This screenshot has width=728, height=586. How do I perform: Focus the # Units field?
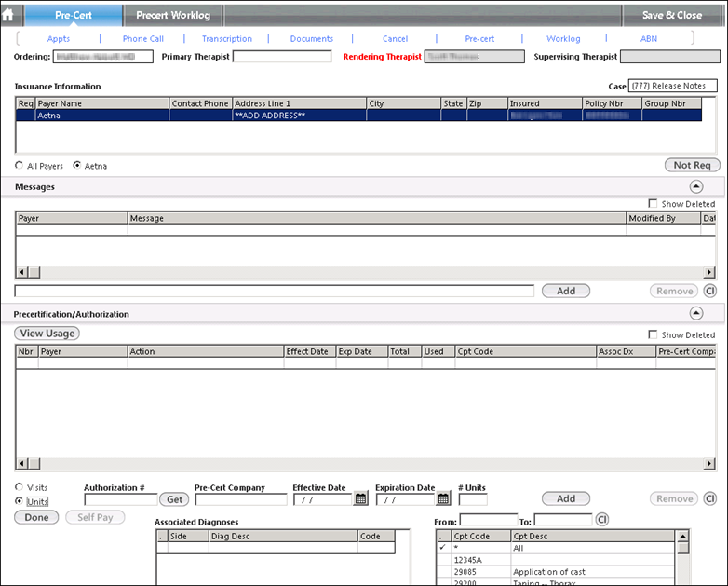pyautogui.click(x=473, y=499)
